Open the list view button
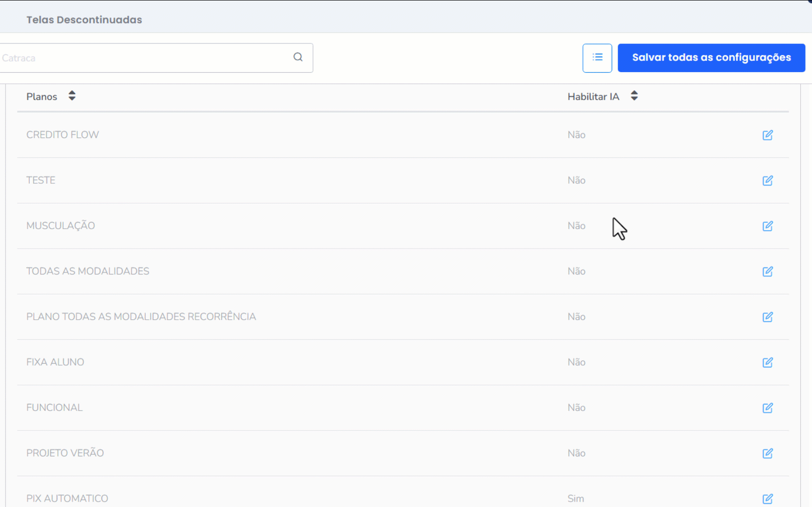 597,58
